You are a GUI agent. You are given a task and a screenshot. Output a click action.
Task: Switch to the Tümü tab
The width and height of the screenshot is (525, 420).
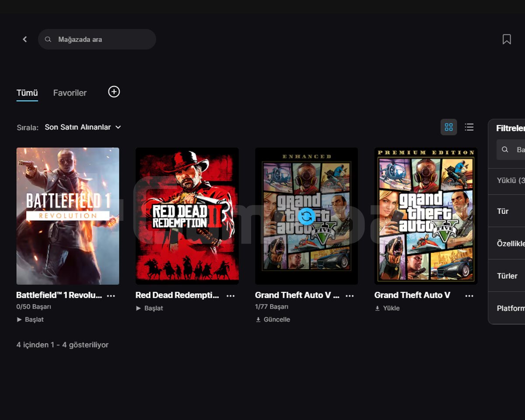click(x=27, y=93)
